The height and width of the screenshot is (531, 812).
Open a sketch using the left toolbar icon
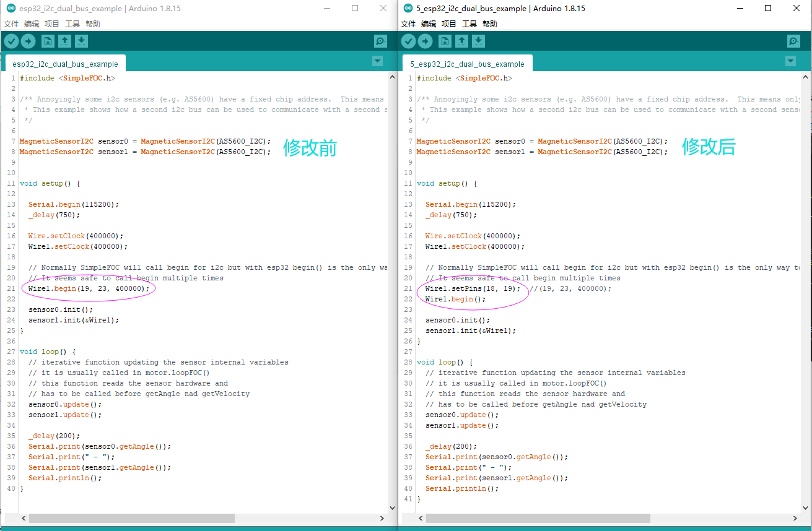click(x=65, y=40)
